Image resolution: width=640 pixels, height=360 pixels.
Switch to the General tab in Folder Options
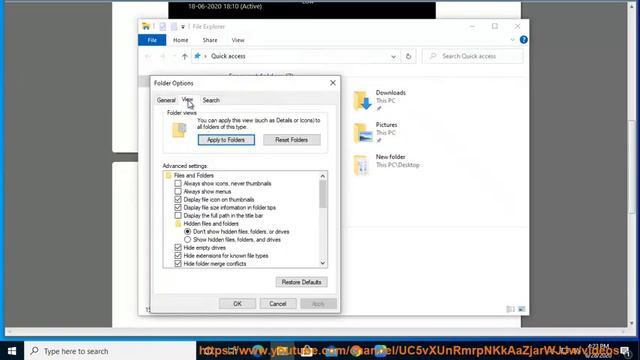tap(166, 100)
